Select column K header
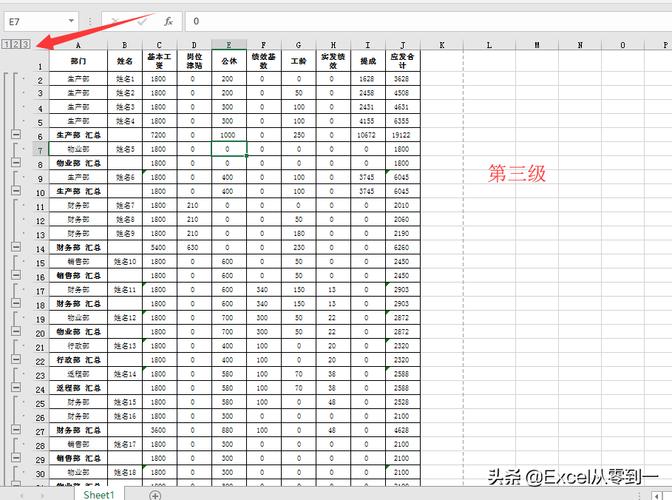Screen dimensions: 672x500 (442, 45)
